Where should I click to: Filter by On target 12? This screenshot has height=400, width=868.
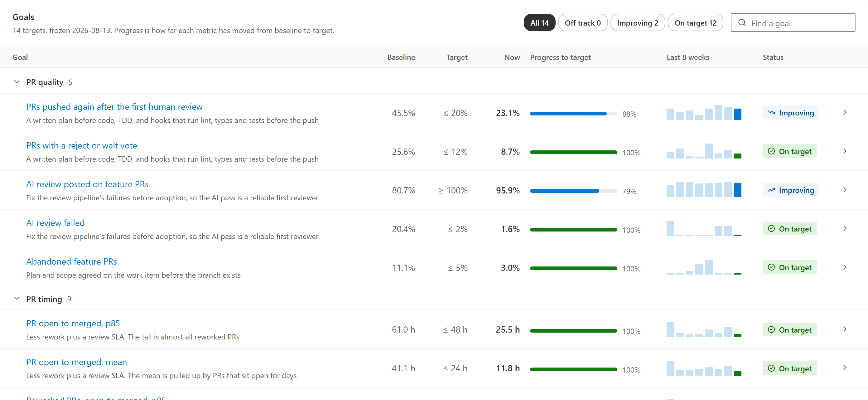695,22
